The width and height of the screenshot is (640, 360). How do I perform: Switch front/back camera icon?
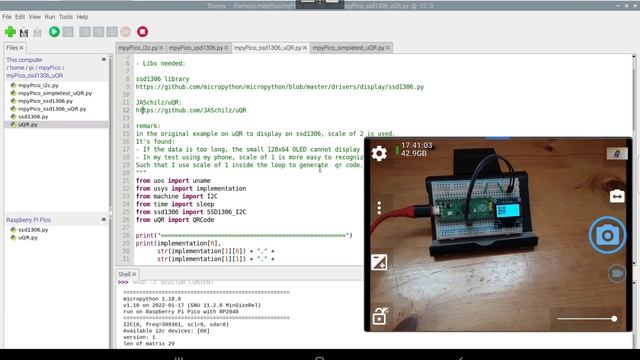[x=617, y=196]
